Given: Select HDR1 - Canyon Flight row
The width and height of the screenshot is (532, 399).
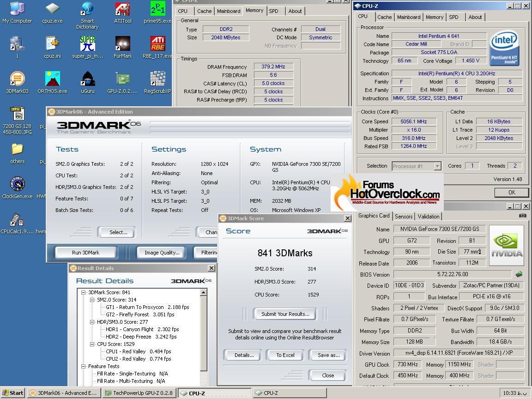Looking at the screenshot, I should (142, 329).
